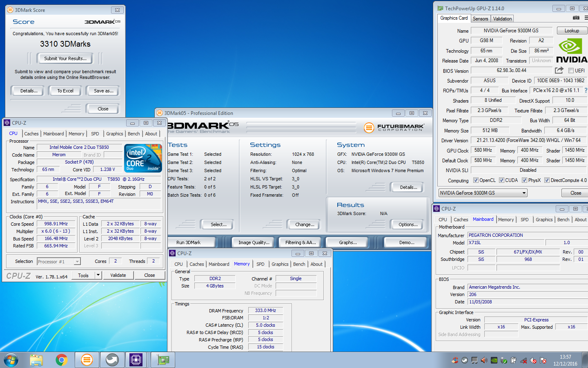Screen dimensions: 588x368
Task: Click Filtering & AA button
Action: click(301, 242)
